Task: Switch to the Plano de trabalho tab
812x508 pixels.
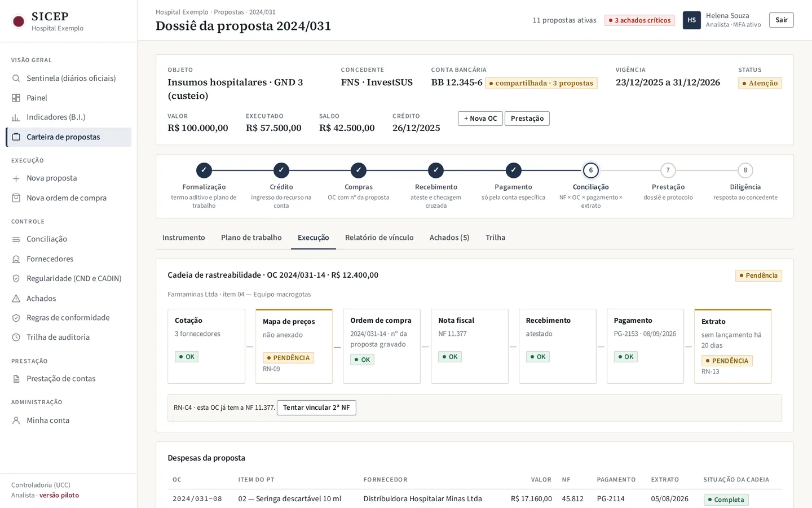Action: 251,238
